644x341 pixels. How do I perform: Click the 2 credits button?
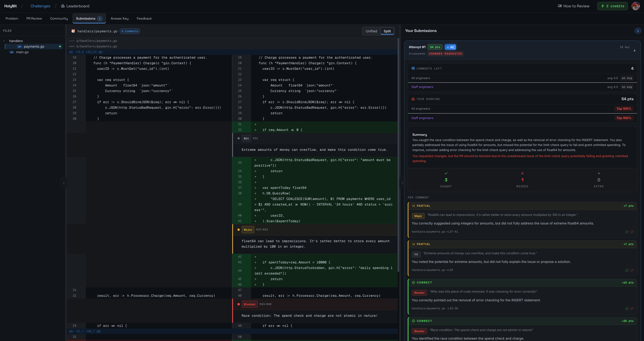(612, 6)
